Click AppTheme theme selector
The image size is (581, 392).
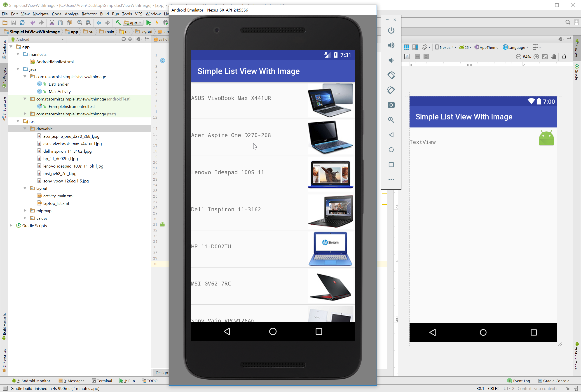(486, 47)
